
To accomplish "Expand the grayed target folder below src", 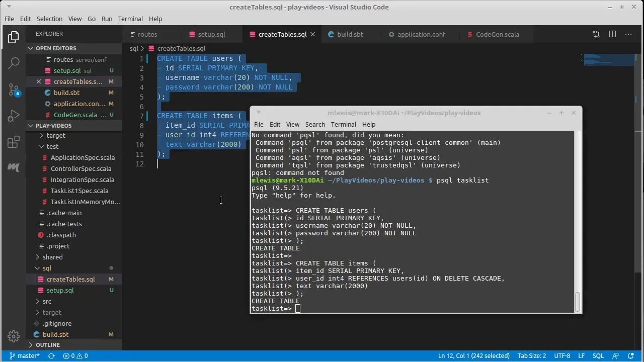I will point(73,312).
